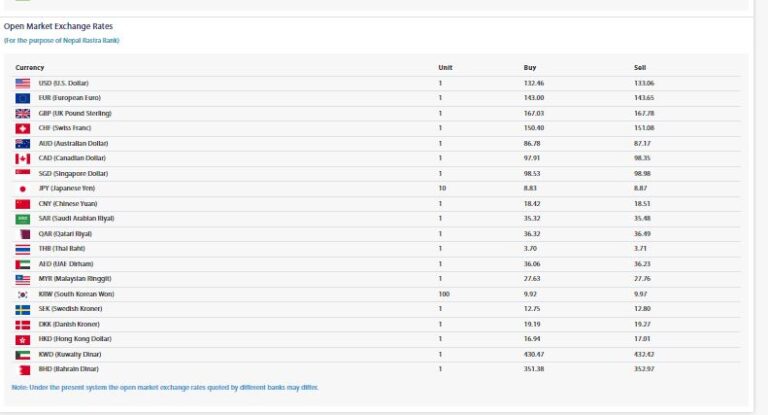Click the Kuwaity Dinar flag icon
The image size is (768, 415).
[x=22, y=354]
